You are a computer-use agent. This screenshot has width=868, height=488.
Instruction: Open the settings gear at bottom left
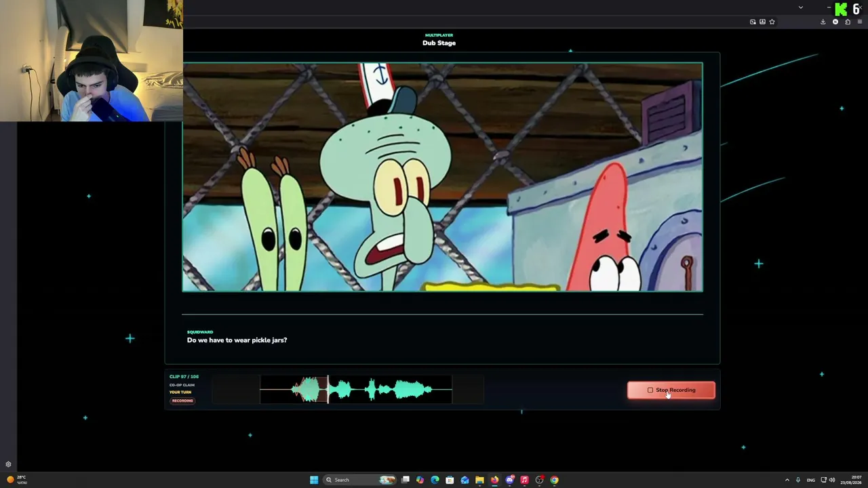(8, 465)
